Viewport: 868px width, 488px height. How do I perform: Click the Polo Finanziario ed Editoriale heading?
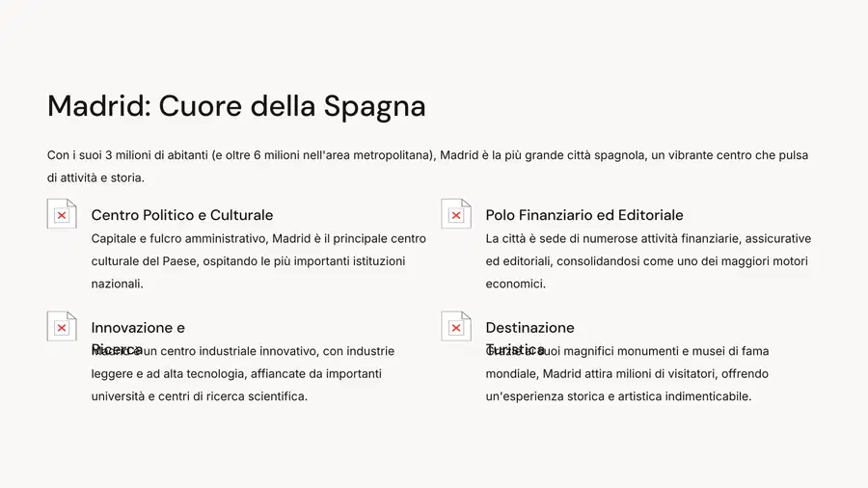[x=584, y=215]
